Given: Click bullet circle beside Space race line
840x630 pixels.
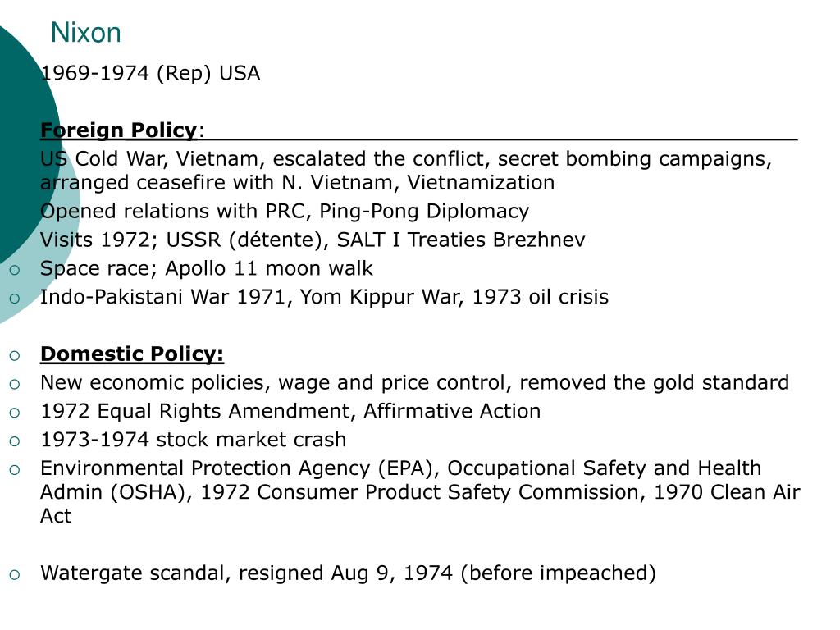Looking at the screenshot, I should (x=15, y=270).
